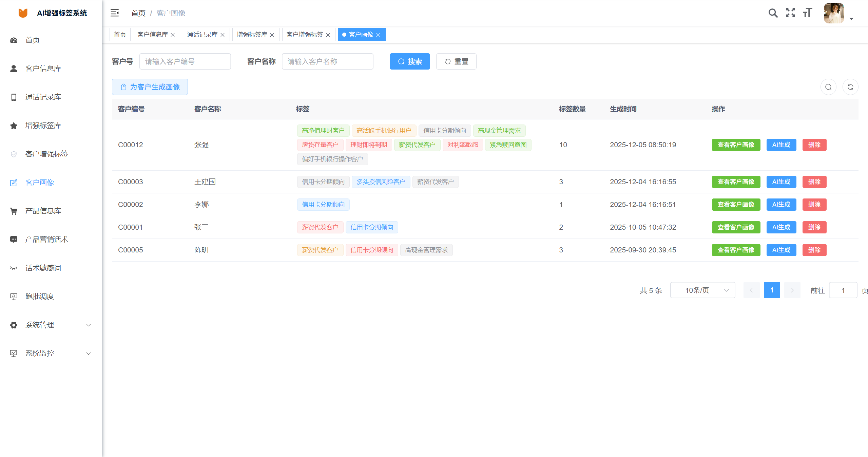Close the 客户增强标签 tab via X

pyautogui.click(x=328, y=35)
